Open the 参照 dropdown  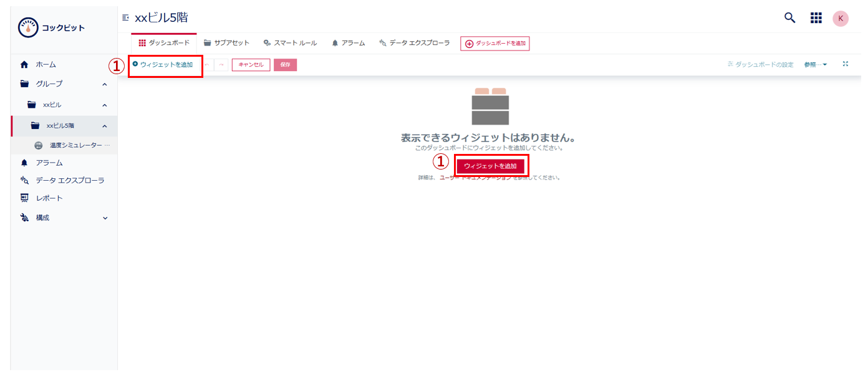click(x=815, y=64)
